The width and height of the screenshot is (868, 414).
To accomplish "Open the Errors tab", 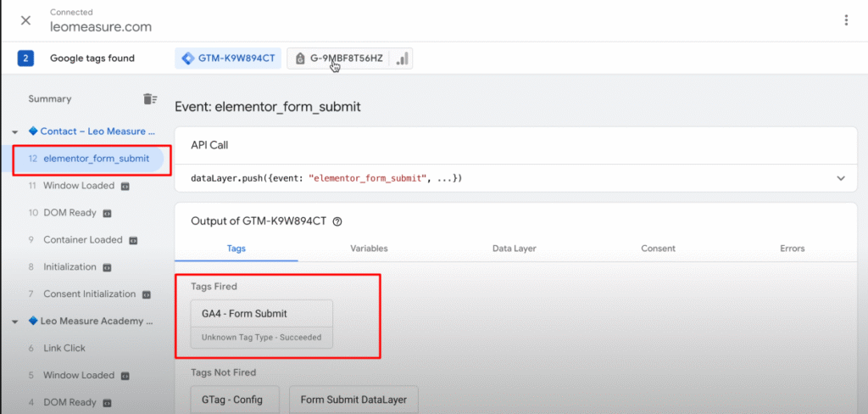I will 792,249.
